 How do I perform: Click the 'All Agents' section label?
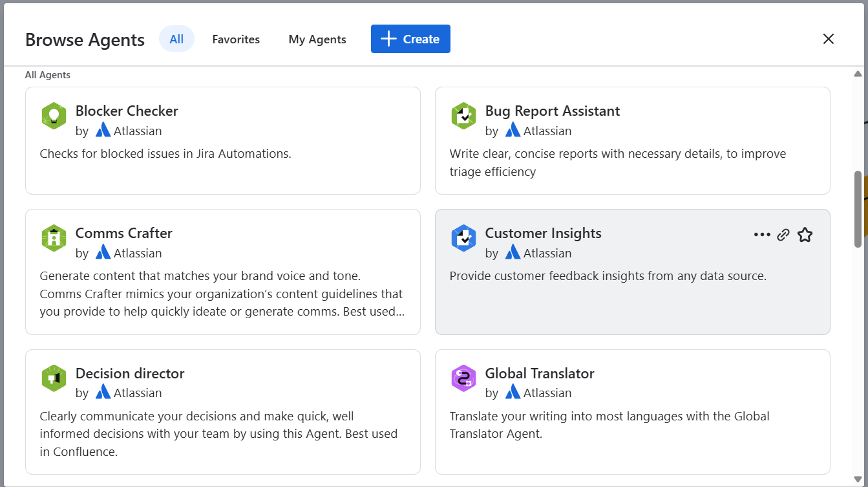pos(48,75)
